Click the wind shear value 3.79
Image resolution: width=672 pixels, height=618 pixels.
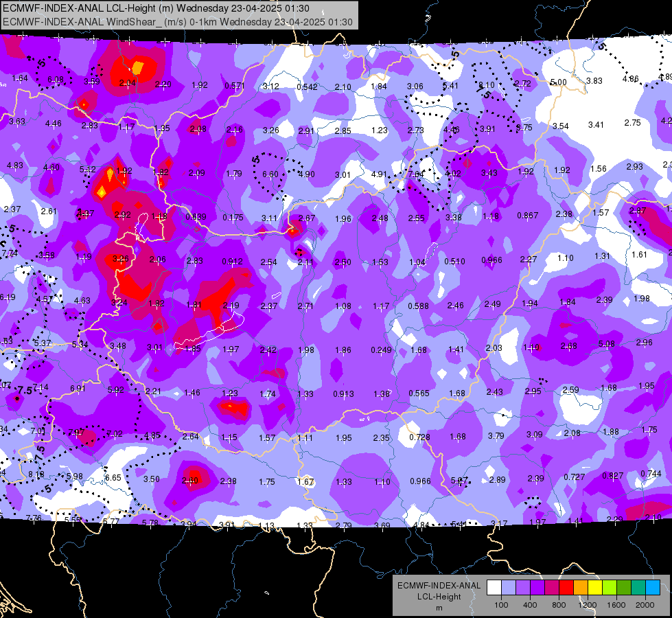pyautogui.click(x=496, y=436)
